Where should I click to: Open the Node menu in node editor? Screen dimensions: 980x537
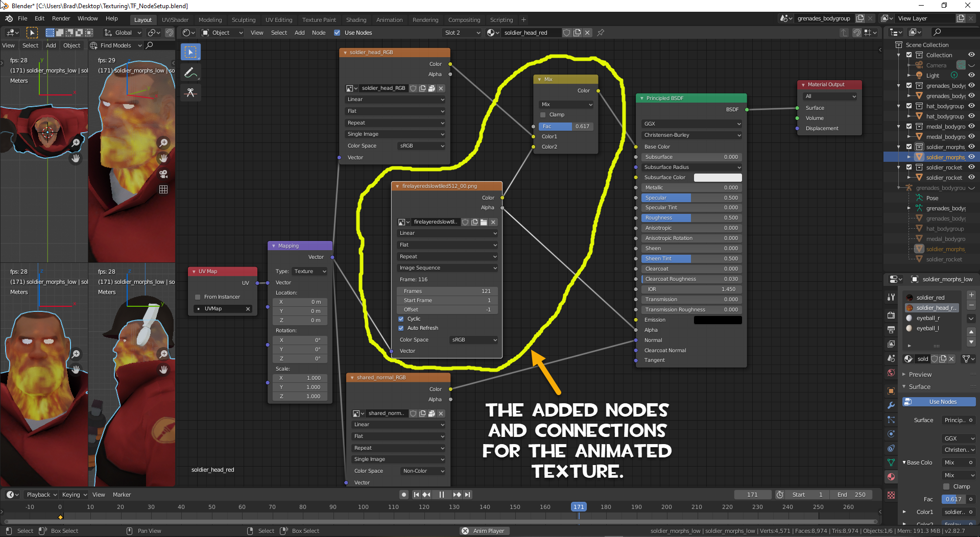tap(319, 33)
